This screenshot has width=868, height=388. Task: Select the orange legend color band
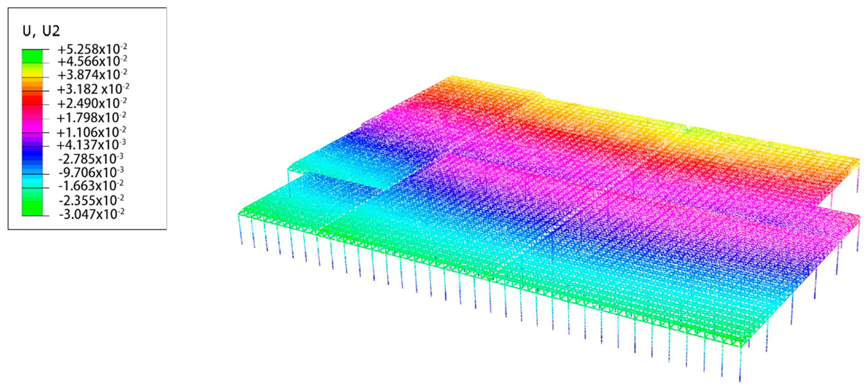coord(32,84)
